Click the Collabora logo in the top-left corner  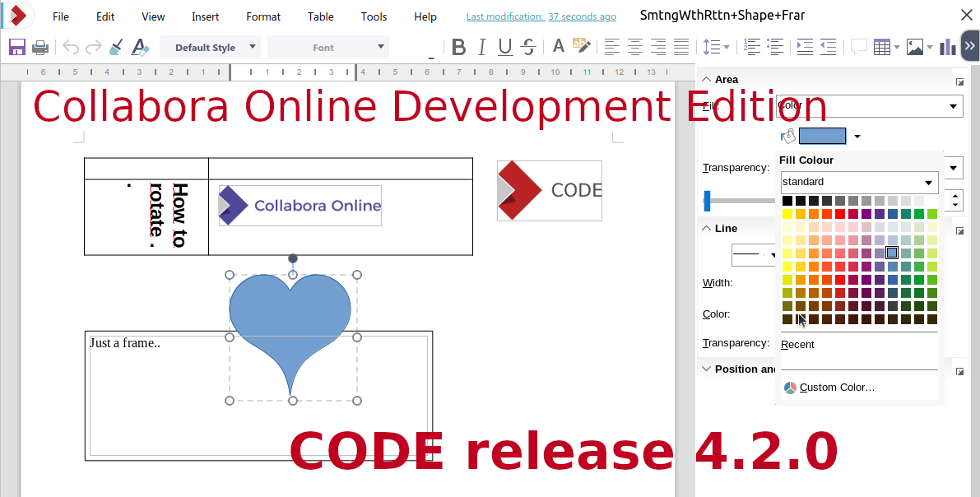19,16
